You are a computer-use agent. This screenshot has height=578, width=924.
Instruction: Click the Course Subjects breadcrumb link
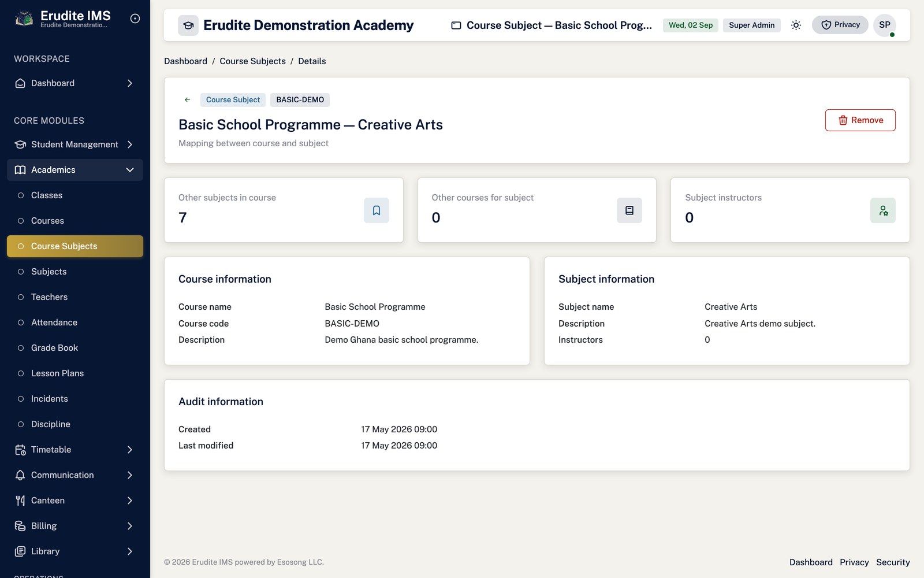pos(252,61)
